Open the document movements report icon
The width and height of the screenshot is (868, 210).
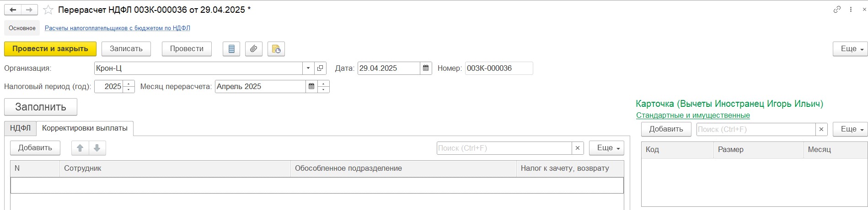tap(231, 49)
